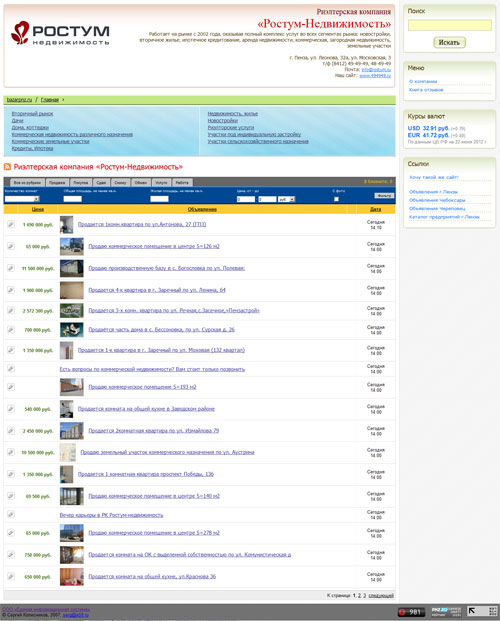Screen dimensions: 500x621
Task: Click the red 981 visitor counter badge
Action: click(x=411, y=612)
